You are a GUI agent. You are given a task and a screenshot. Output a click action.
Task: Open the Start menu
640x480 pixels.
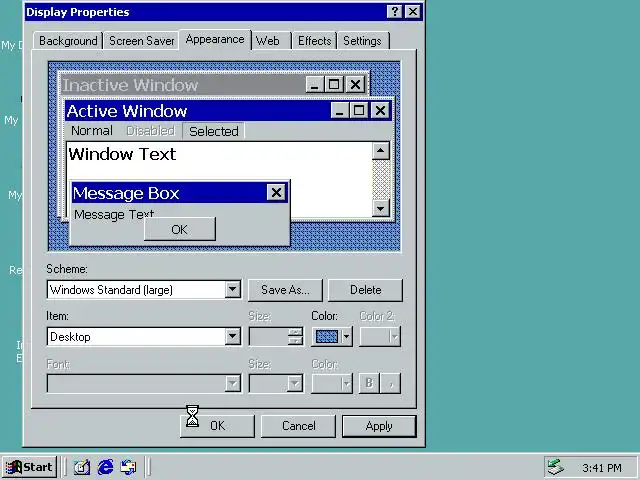pyautogui.click(x=29, y=467)
